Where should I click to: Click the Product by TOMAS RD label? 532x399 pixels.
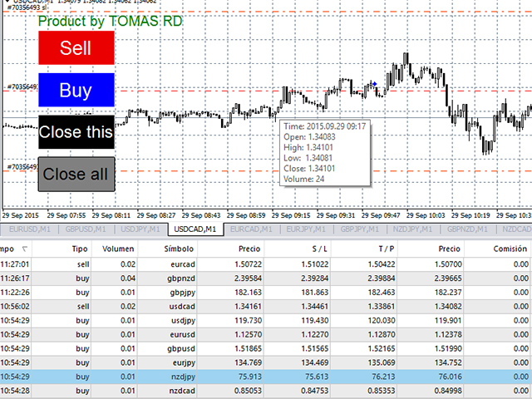click(x=110, y=22)
